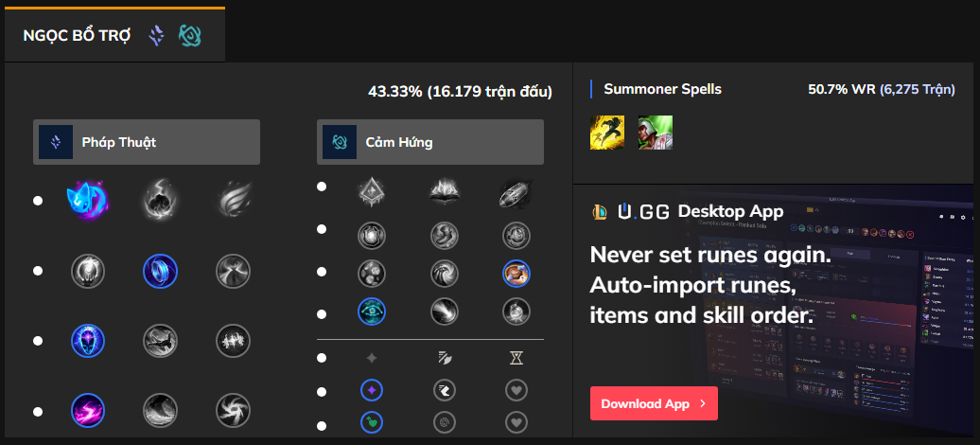Select the green Health shard
Screen dimensions: 980x445
pyautogui.click(x=372, y=421)
